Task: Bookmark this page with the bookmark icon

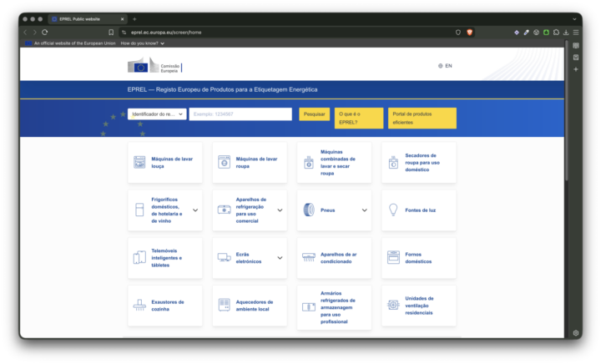Action: point(111,33)
